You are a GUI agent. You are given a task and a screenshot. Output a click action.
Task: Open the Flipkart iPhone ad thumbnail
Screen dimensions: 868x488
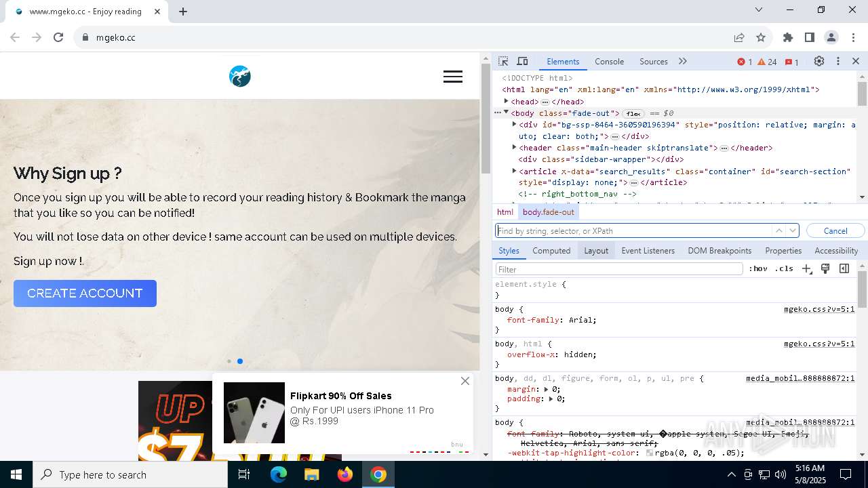pos(254,413)
